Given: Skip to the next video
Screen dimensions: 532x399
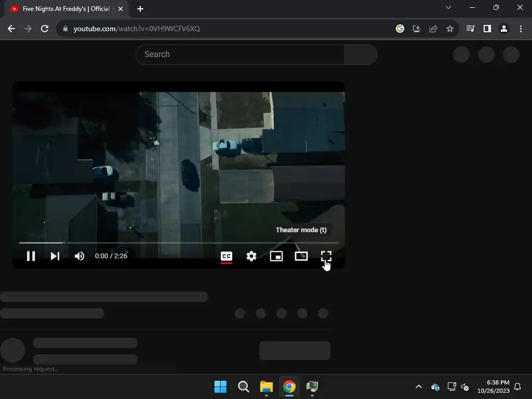Looking at the screenshot, I should pyautogui.click(x=55, y=256).
